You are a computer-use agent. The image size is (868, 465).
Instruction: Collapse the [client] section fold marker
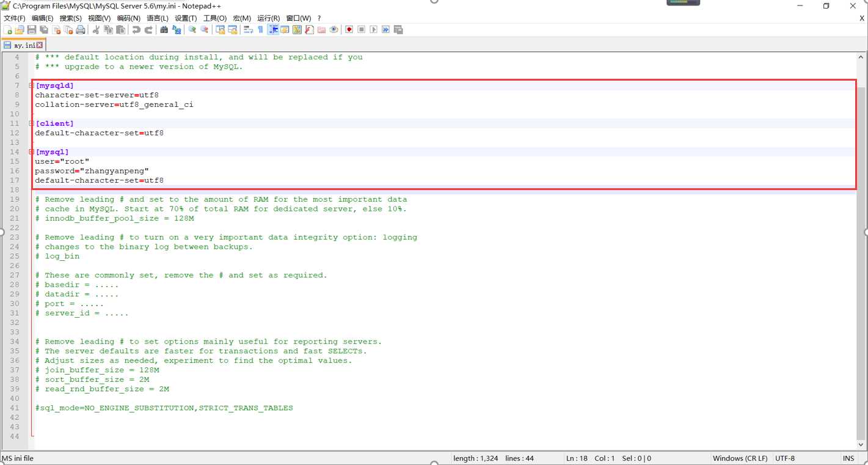[x=31, y=123]
